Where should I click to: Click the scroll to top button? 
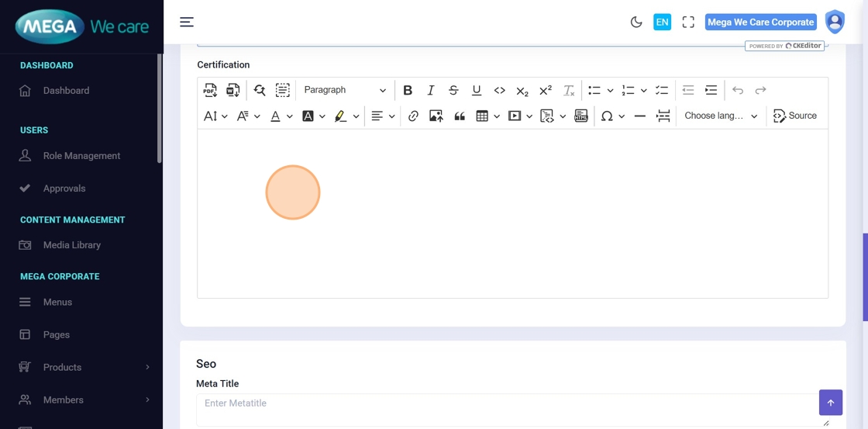(x=830, y=403)
